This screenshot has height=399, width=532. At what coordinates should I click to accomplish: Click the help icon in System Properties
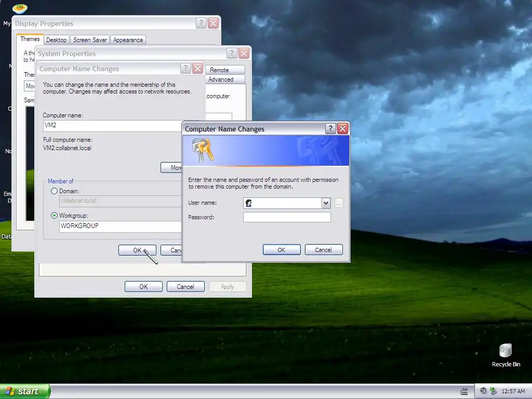231,54
